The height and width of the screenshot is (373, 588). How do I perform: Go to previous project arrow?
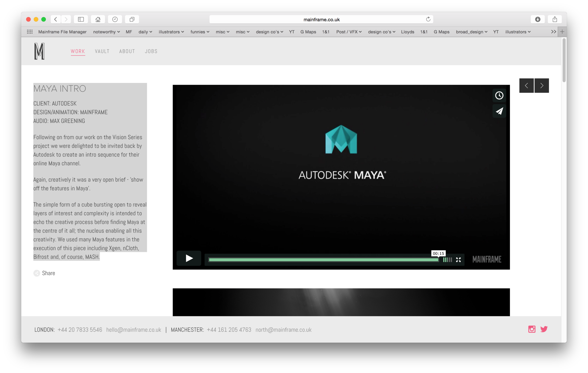pos(526,85)
